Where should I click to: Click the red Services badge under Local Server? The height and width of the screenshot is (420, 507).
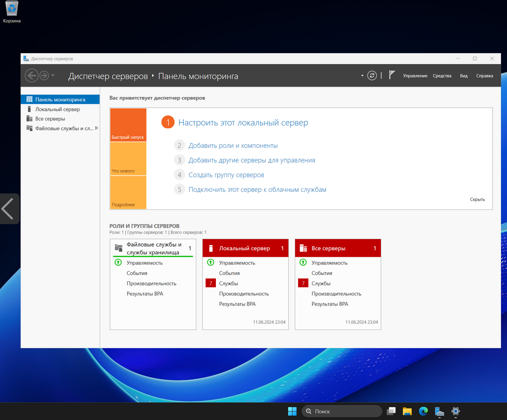[x=211, y=283]
